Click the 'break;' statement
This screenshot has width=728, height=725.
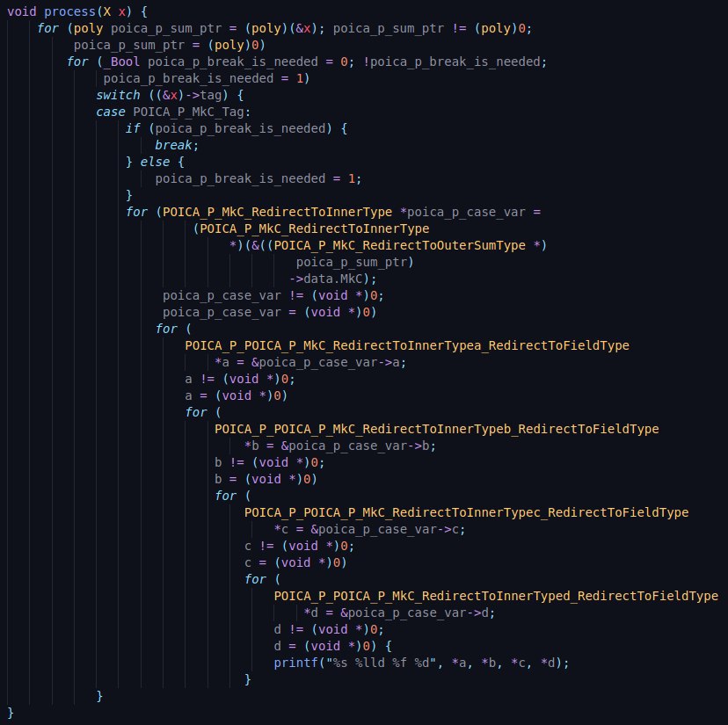pyautogui.click(x=177, y=145)
